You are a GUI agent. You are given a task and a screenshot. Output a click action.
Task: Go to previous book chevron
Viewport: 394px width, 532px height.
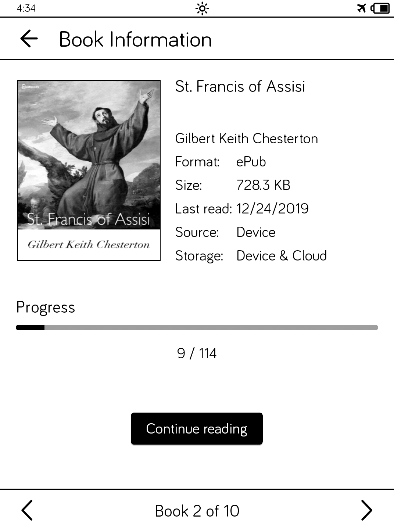pyautogui.click(x=27, y=510)
